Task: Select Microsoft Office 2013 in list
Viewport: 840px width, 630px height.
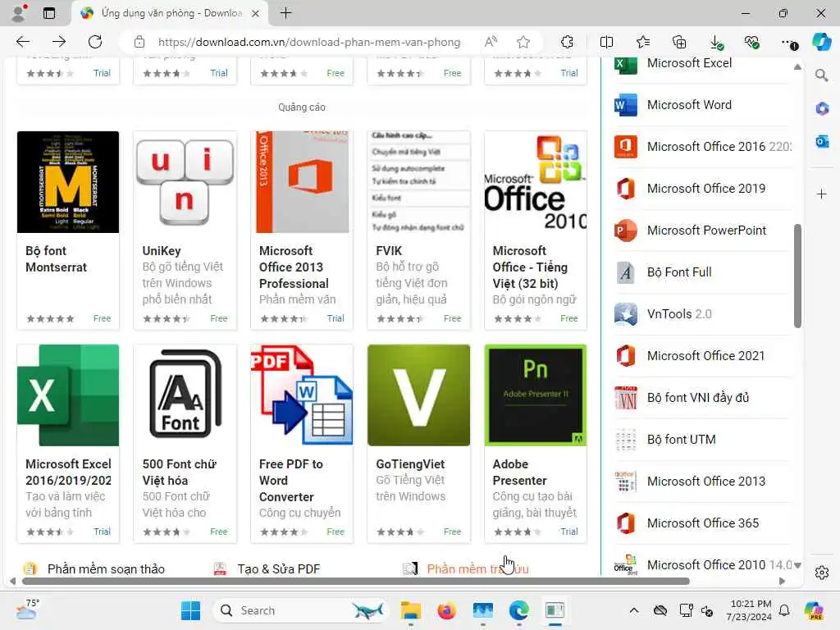Action: click(706, 481)
